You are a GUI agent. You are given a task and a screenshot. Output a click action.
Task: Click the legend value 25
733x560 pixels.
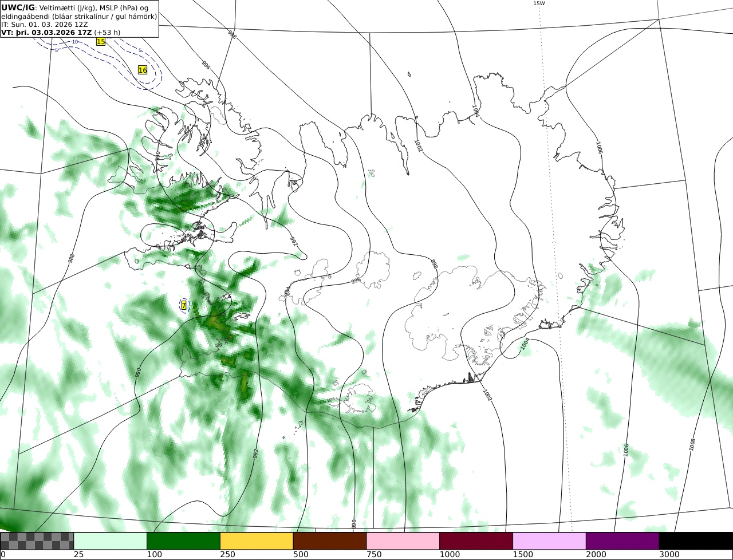78,555
